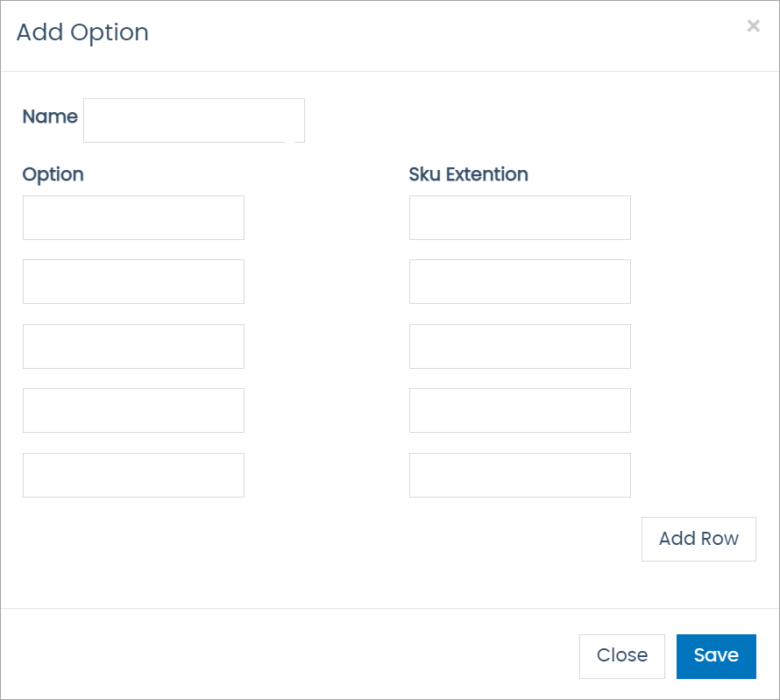Click the fourth Sku Extention input box

520,410
